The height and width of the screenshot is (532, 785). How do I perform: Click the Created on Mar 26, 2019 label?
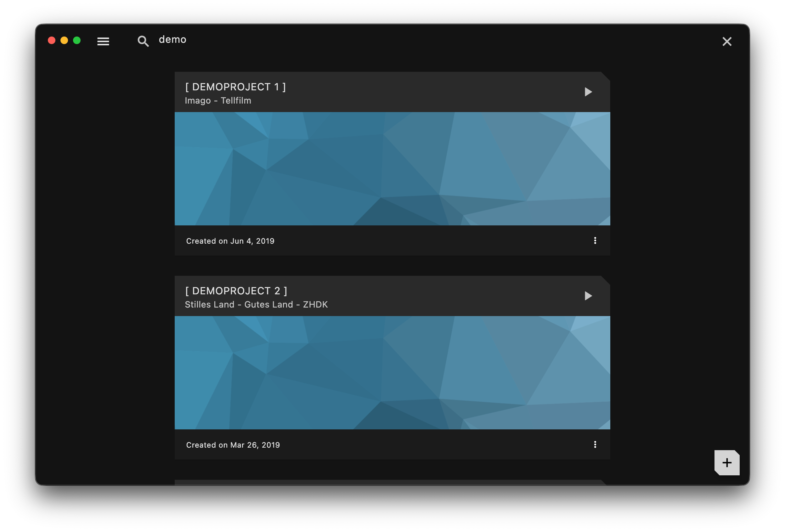pyautogui.click(x=233, y=444)
